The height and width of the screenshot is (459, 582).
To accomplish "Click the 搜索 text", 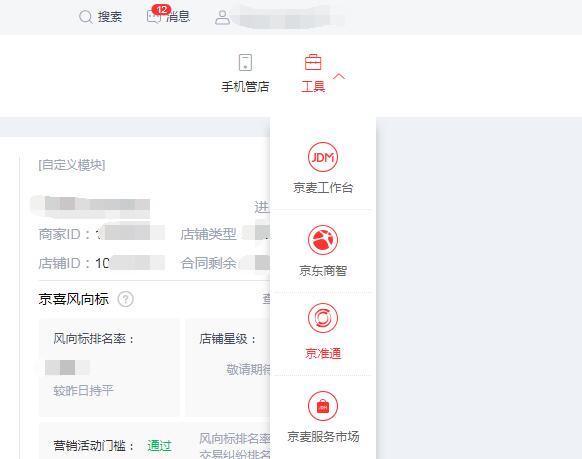I will (x=110, y=17).
